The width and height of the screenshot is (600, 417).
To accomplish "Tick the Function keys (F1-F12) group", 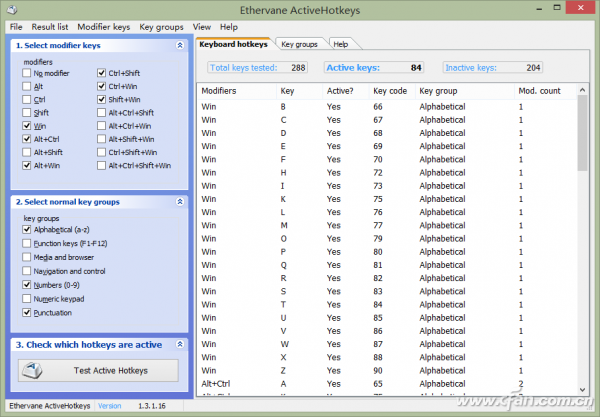I will point(27,243).
